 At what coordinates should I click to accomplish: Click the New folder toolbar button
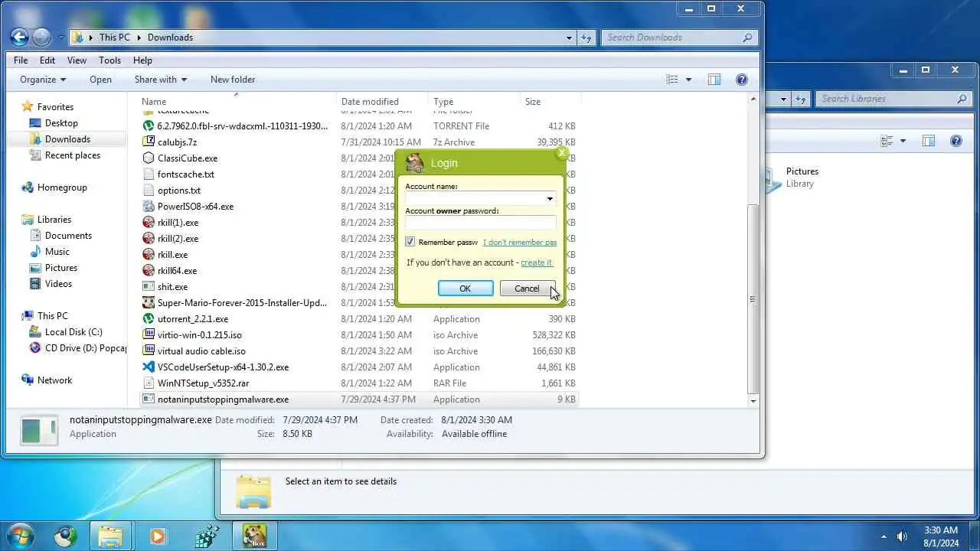point(233,80)
